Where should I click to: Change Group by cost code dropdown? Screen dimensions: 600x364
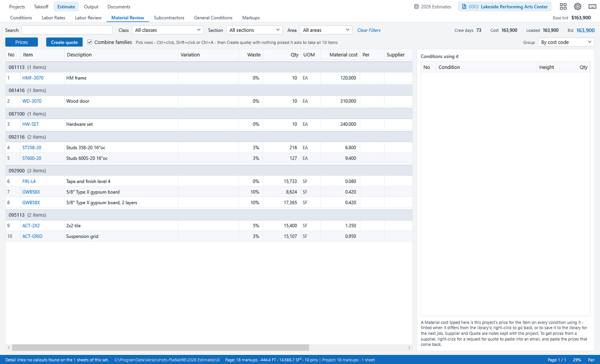(x=566, y=42)
